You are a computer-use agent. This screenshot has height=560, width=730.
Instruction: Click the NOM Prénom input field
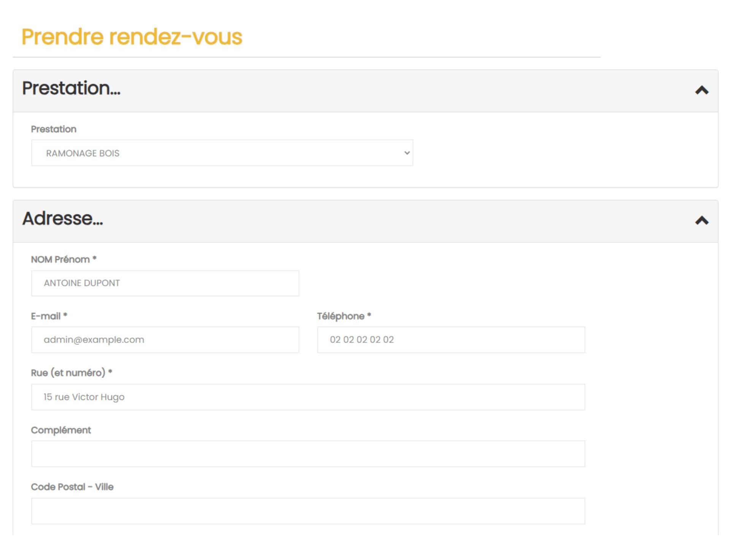click(x=165, y=283)
